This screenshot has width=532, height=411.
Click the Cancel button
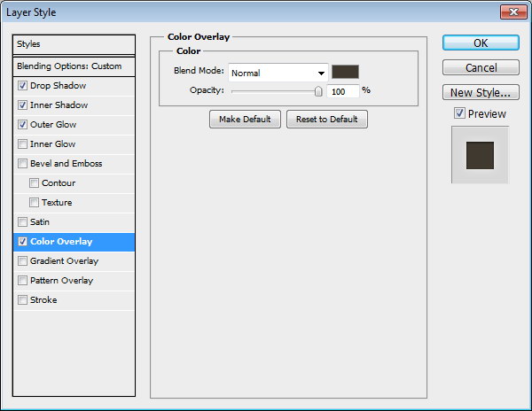coord(480,68)
